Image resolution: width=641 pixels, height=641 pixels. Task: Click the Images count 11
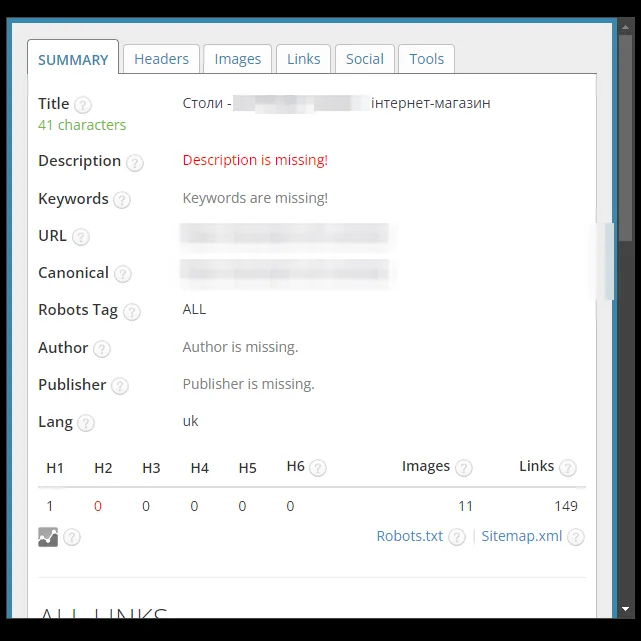(x=465, y=506)
